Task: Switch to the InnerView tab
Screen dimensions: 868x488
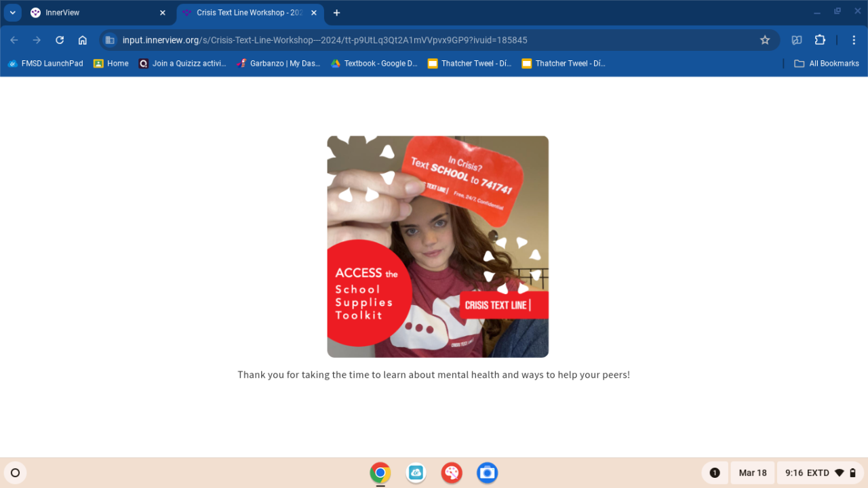Action: pos(98,13)
